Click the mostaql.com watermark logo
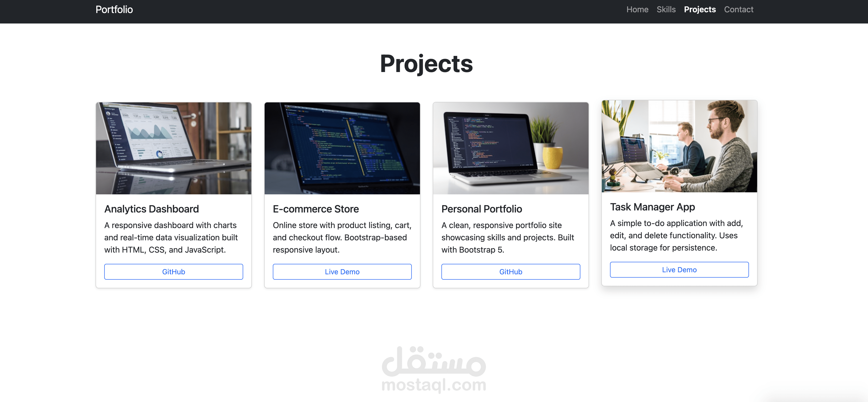 coord(434,369)
